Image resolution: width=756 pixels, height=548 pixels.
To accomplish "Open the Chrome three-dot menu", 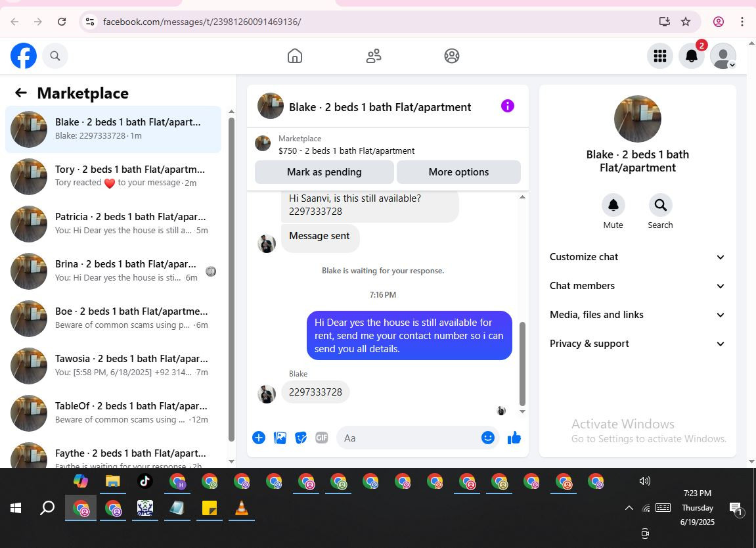I will 742,22.
